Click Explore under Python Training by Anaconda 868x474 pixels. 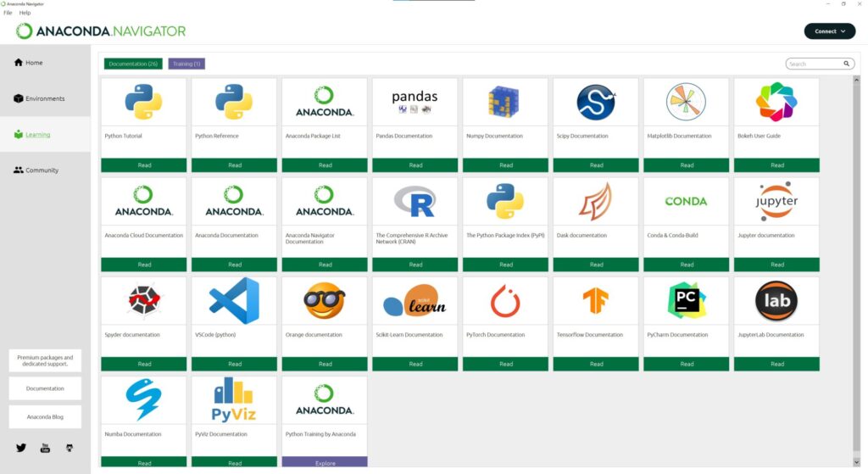325,462
